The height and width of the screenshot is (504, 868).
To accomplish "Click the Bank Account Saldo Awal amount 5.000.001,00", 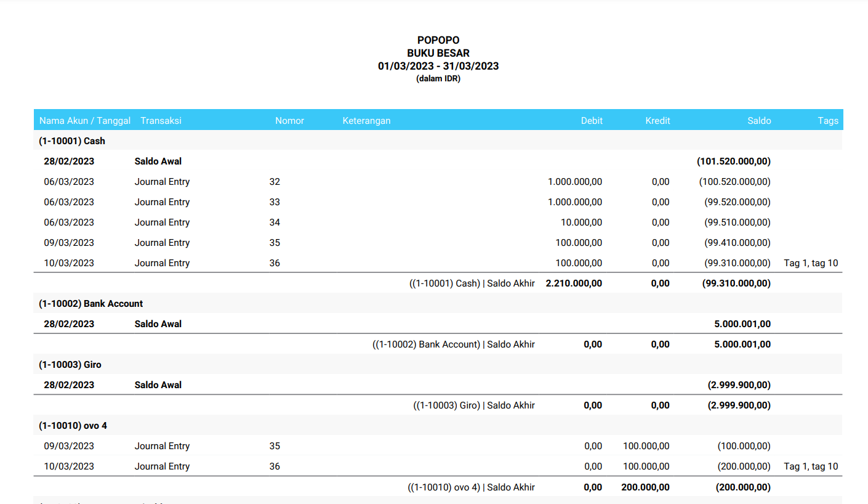I will click(x=742, y=324).
